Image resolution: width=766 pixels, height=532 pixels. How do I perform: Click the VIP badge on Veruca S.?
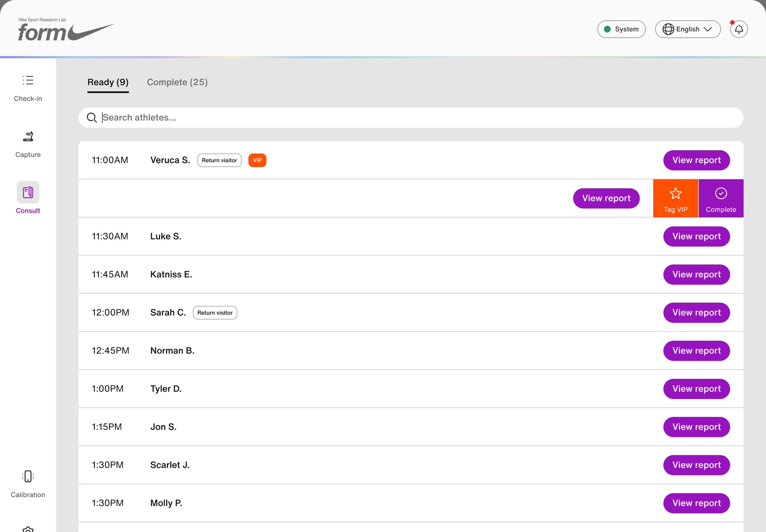[x=257, y=160]
